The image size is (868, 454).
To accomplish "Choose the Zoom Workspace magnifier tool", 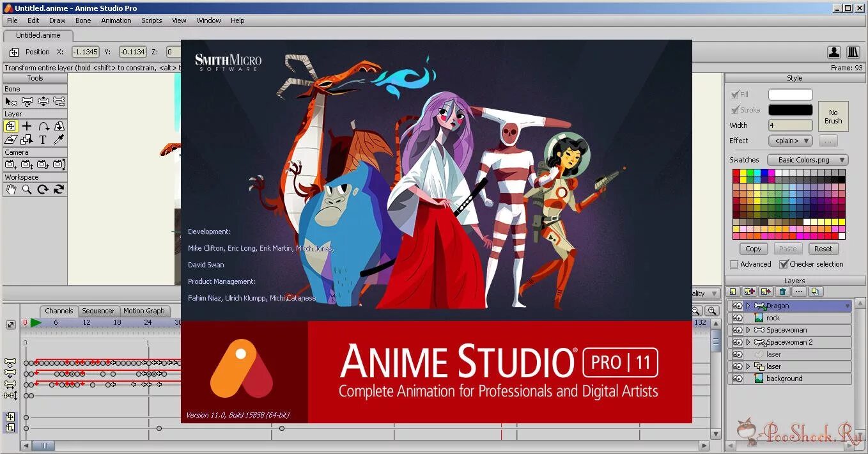I will point(27,189).
